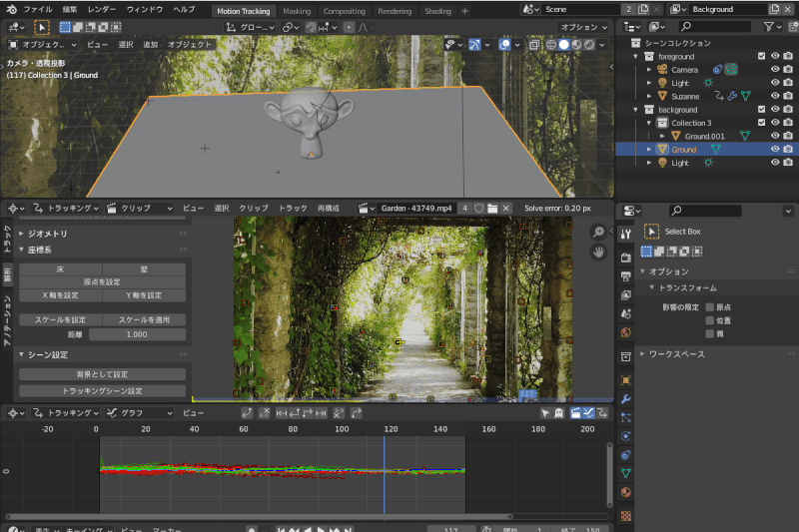The height and width of the screenshot is (532, 799).
Task: Click the wrench modifier icon on the Suzanne row
Action: click(x=732, y=96)
